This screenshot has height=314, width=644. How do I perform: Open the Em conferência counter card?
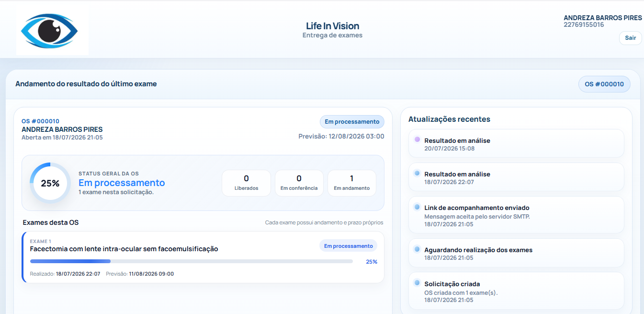pos(299,183)
